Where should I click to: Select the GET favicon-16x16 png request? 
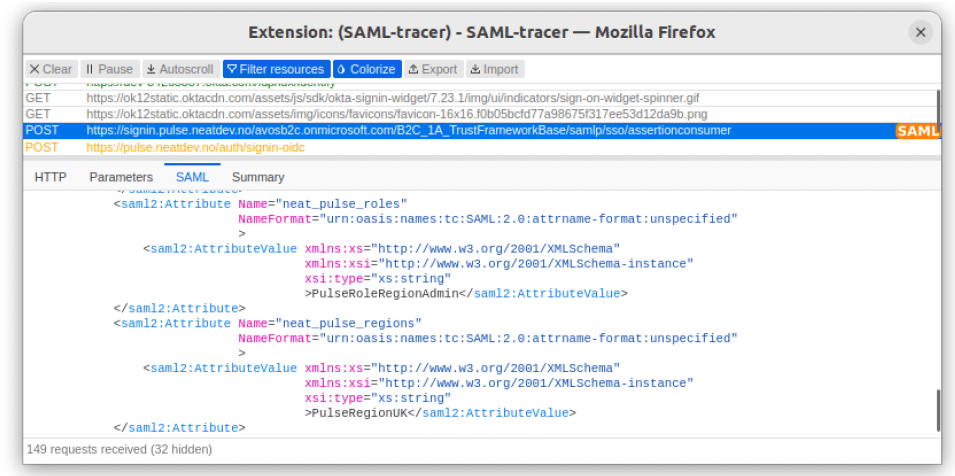[481, 114]
